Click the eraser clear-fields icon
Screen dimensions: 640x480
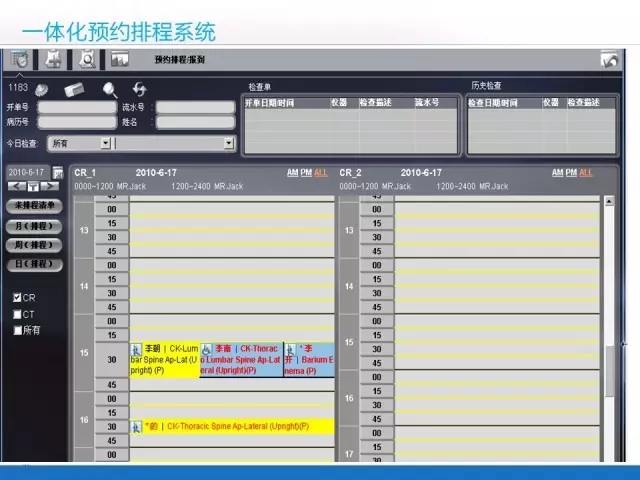(75, 90)
